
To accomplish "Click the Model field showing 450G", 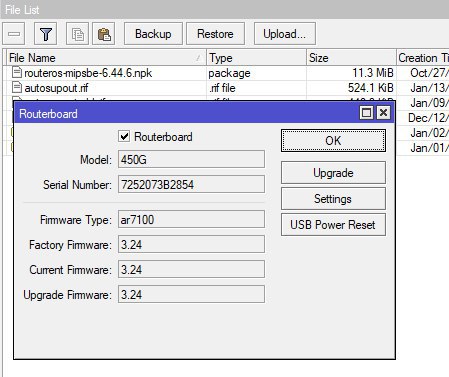I will [x=191, y=159].
